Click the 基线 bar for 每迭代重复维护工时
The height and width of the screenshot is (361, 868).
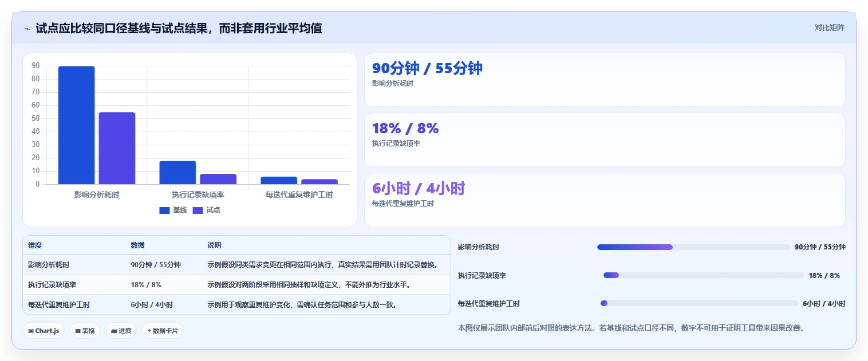coord(279,180)
